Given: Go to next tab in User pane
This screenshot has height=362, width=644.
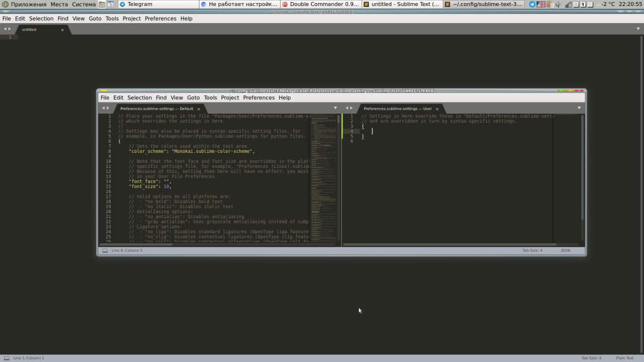Looking at the screenshot, I should tap(351, 108).
